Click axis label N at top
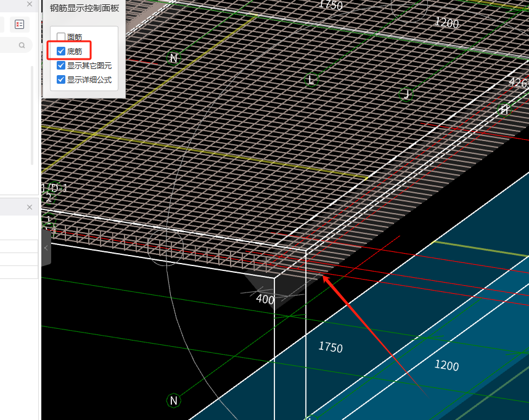Screen dimensions: 529x420 coord(174,58)
